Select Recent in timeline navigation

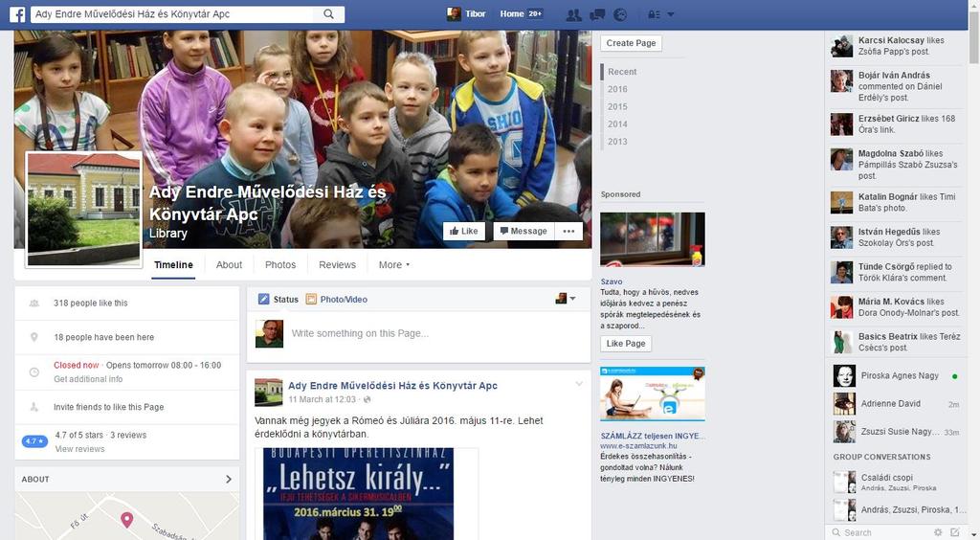click(622, 72)
